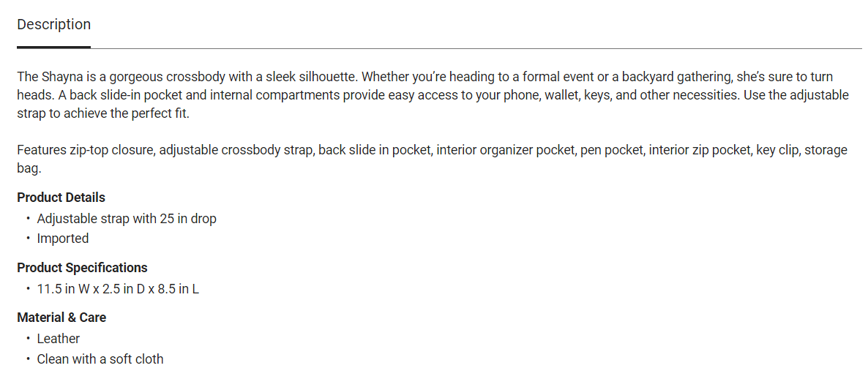The image size is (868, 379).
Task: Click the "Imported" bullet item
Action: 63,239
